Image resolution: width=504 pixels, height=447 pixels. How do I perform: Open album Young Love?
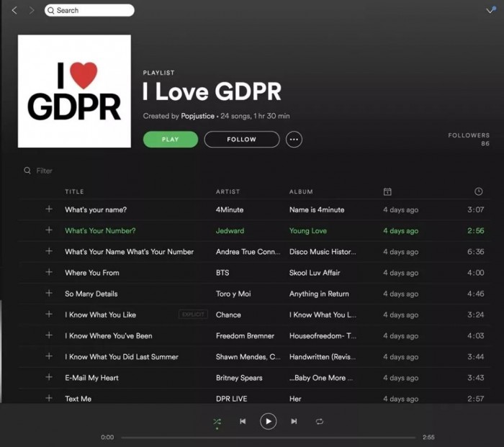click(308, 231)
